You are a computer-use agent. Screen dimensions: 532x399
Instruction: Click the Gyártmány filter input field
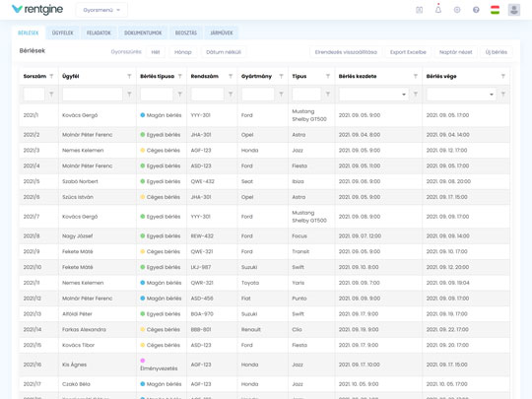point(258,94)
